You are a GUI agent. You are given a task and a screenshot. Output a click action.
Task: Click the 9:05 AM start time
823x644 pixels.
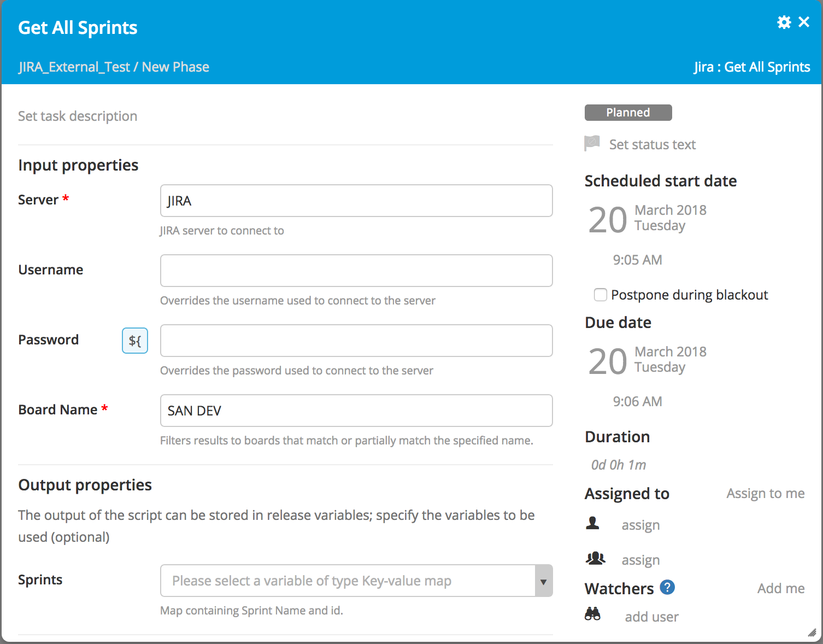click(638, 260)
